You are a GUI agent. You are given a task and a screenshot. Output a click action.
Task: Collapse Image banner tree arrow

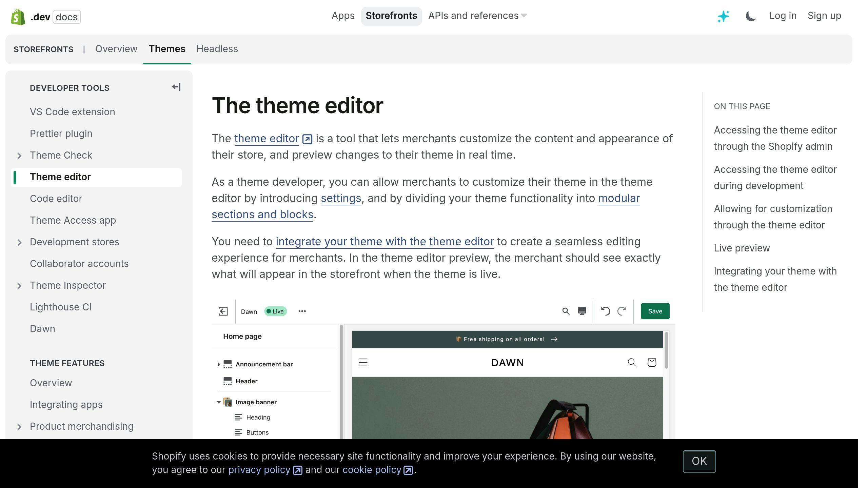tap(219, 402)
